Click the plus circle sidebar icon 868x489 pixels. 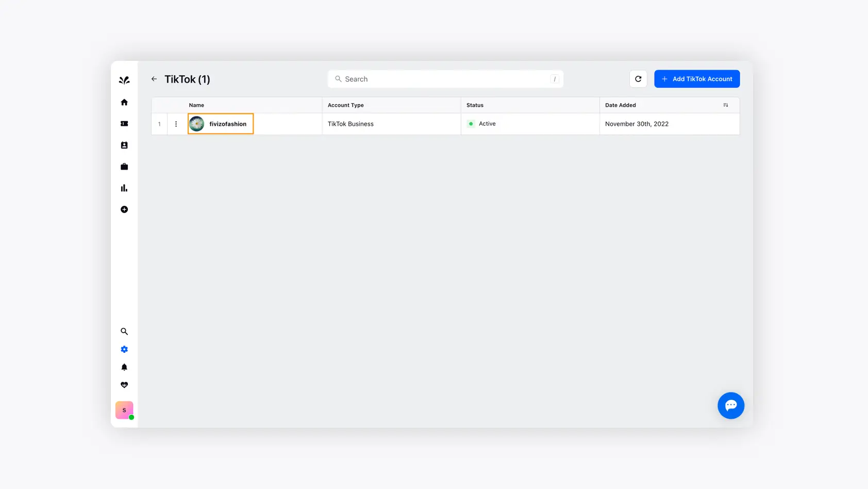pos(124,209)
